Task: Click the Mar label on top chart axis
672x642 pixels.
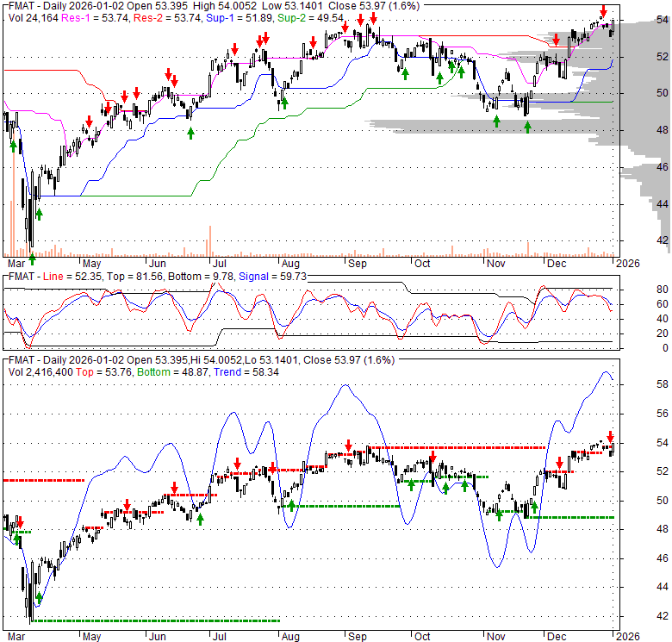Action: click(16, 264)
